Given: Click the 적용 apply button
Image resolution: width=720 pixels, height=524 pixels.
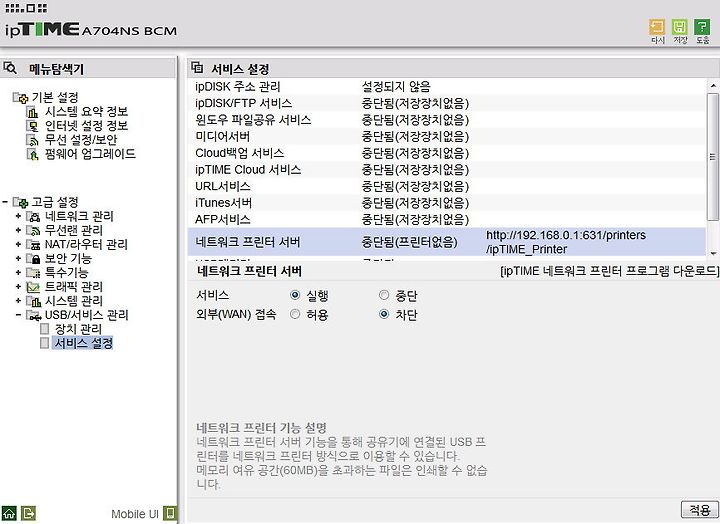Looking at the screenshot, I should pyautogui.click(x=699, y=509).
